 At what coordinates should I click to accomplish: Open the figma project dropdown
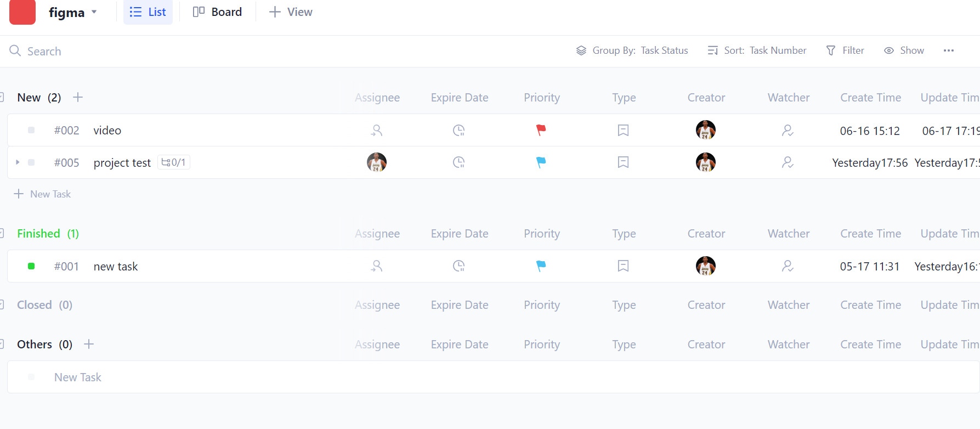pyautogui.click(x=73, y=12)
